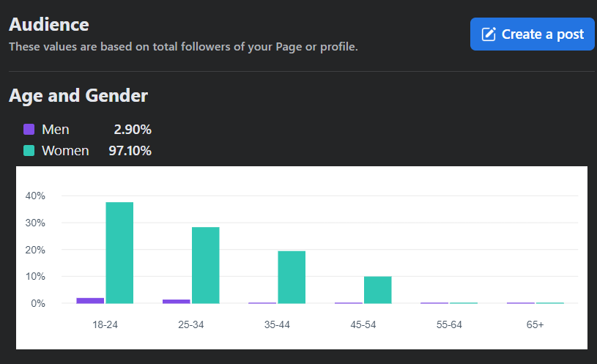Image resolution: width=597 pixels, height=364 pixels.
Task: Click the Women bar for 25-34
Action: pos(206,265)
